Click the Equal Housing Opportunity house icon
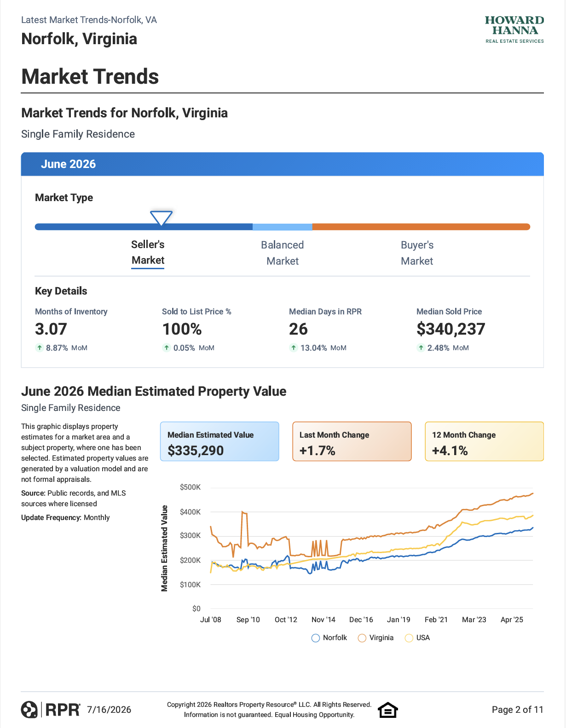 point(388,710)
